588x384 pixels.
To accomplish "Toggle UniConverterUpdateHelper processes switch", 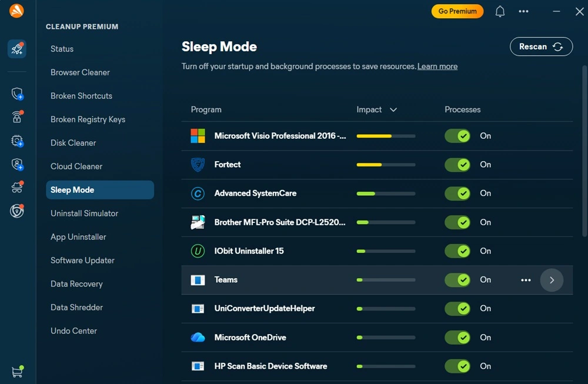I will coord(457,309).
